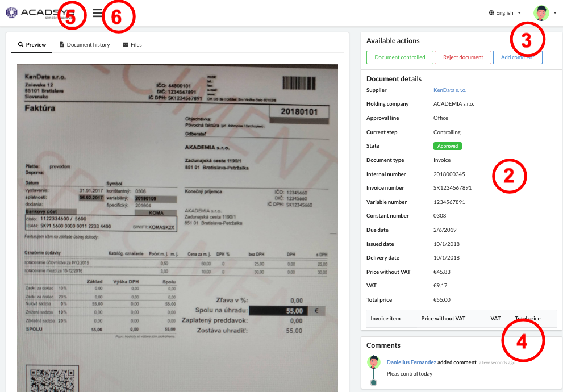Click the internal number 2018000345

coord(449,174)
